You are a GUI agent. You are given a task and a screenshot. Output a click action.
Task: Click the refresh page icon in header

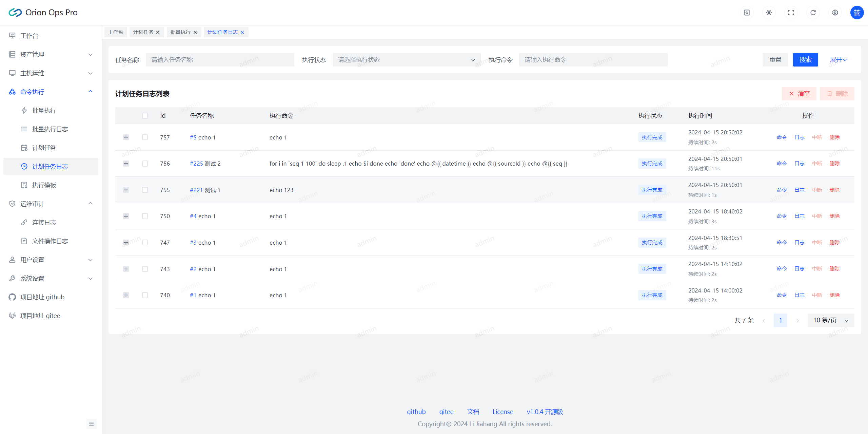(813, 13)
